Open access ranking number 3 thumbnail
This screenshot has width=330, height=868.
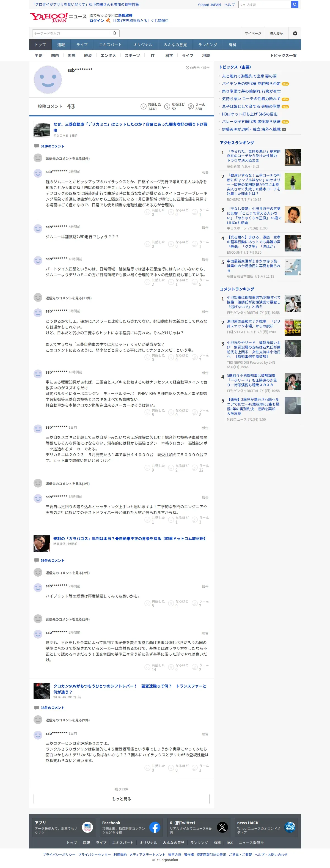click(x=293, y=215)
